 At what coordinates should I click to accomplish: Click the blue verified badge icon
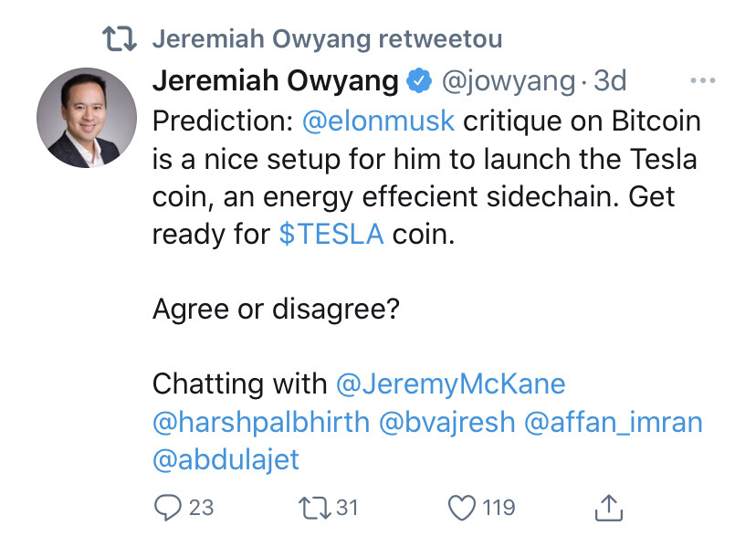[x=419, y=81]
